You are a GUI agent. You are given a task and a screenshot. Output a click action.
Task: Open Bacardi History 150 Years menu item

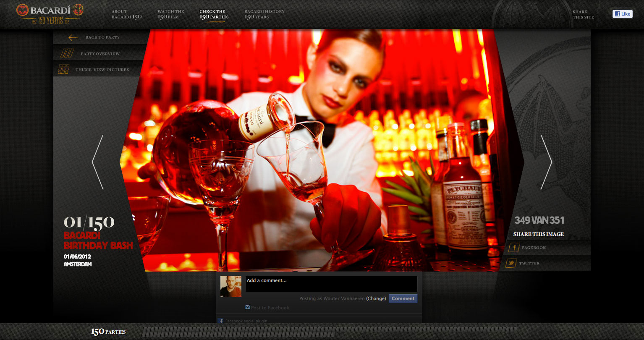(x=264, y=14)
